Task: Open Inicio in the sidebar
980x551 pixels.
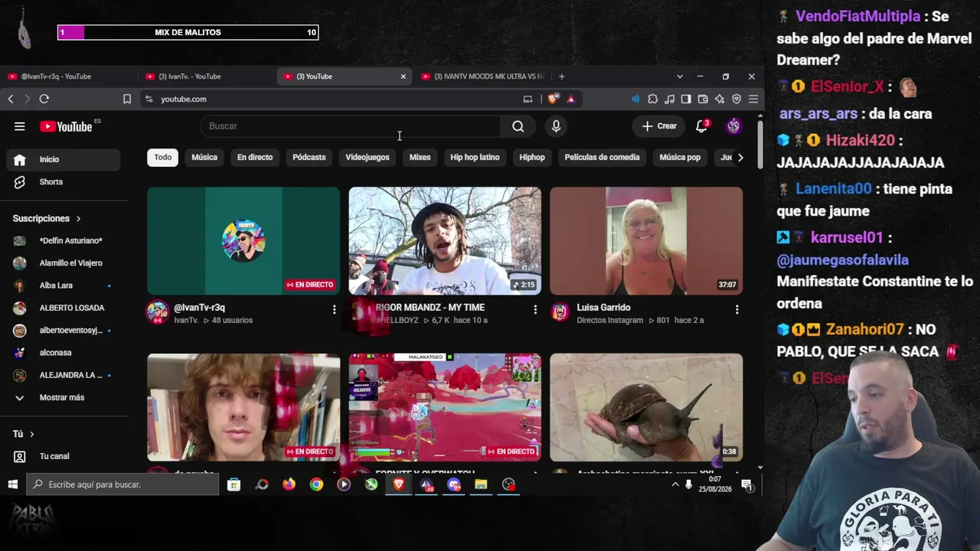Action: click(64, 159)
